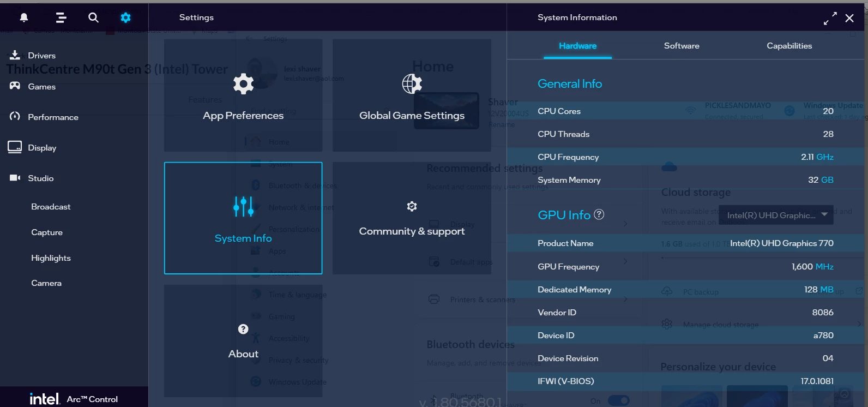Choose Broadcast under Studio
This screenshot has height=407, width=868.
click(51, 207)
